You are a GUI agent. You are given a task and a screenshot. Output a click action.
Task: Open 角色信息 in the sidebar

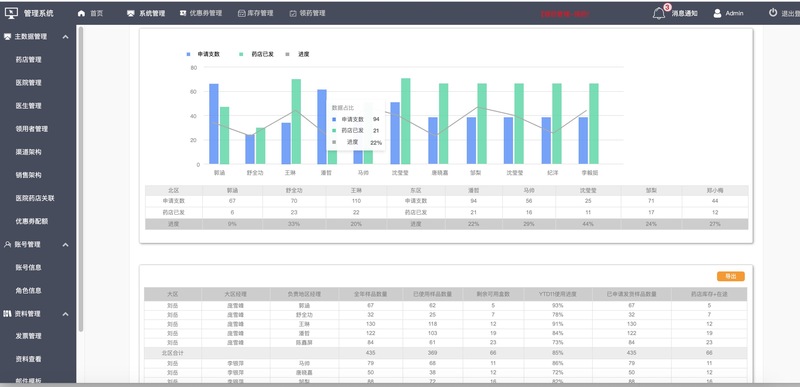pyautogui.click(x=29, y=291)
